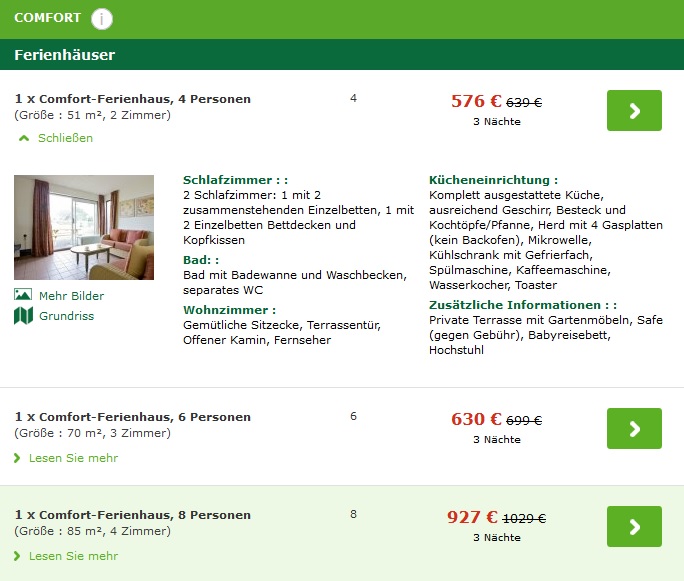Expand Lesen Sie mehr for 6 Personen
Image resolution: width=684 pixels, height=581 pixels.
point(72,458)
